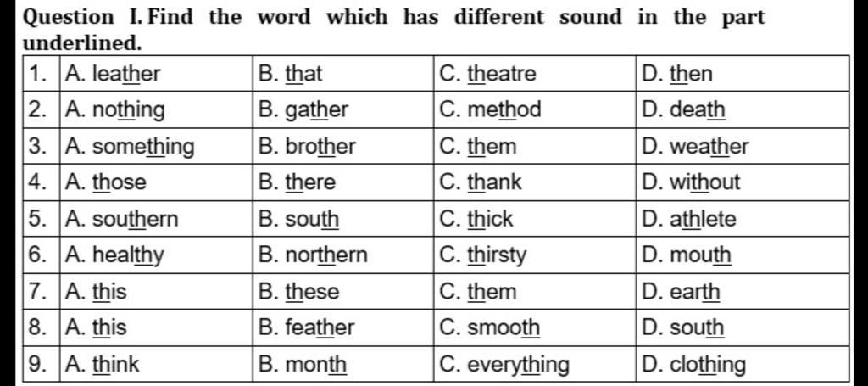The width and height of the screenshot is (868, 386).
Task: Choose D. south in row 8
Action: 682,327
